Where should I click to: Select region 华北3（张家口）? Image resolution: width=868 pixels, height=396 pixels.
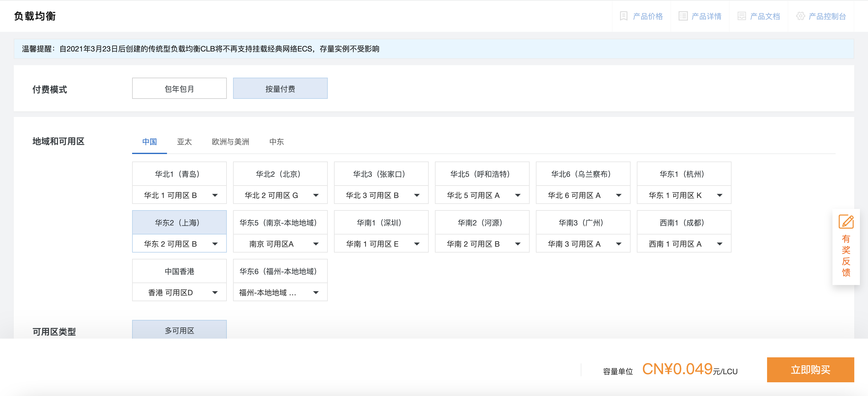point(381,174)
